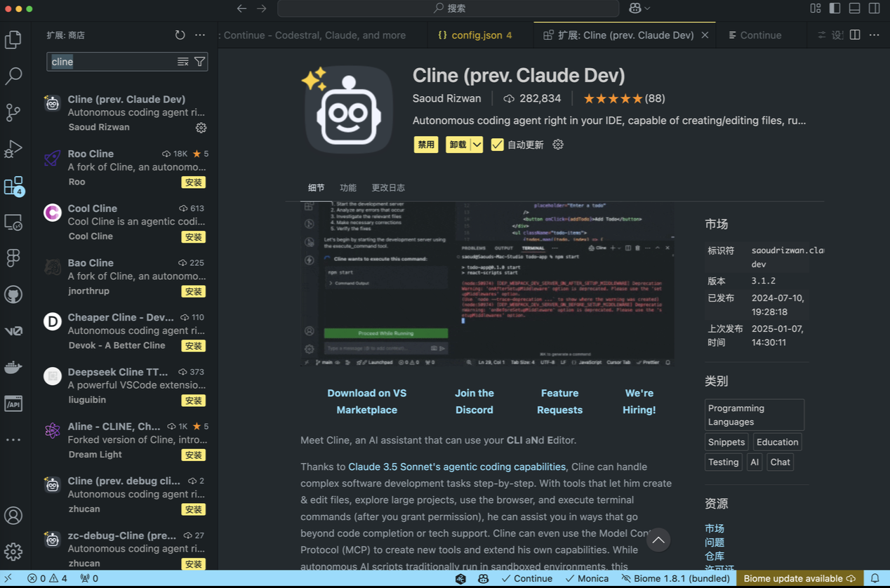
Task: Open Join the Discord link
Action: click(x=474, y=401)
